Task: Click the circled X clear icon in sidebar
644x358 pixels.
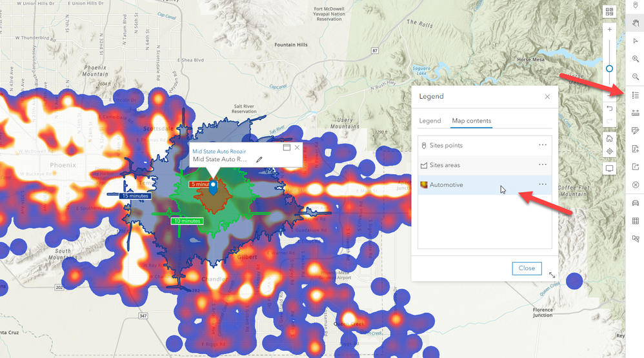Action: click(636, 184)
